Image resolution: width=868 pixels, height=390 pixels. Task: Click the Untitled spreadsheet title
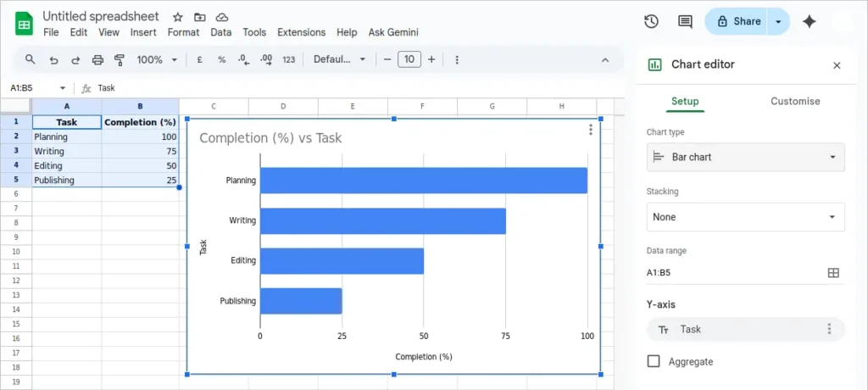click(101, 17)
